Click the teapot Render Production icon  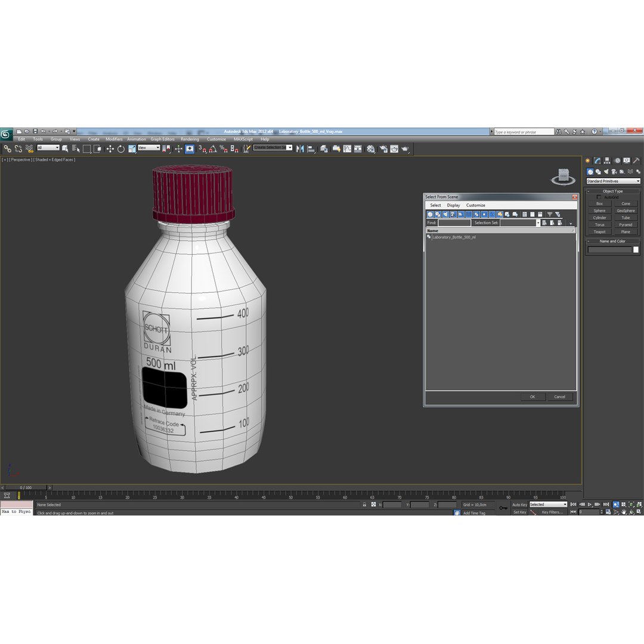[405, 148]
